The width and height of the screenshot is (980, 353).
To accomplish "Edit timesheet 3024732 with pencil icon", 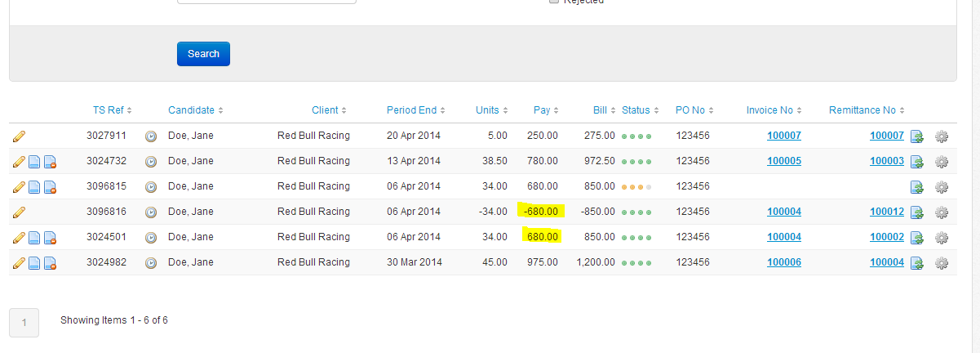I will [x=19, y=162].
